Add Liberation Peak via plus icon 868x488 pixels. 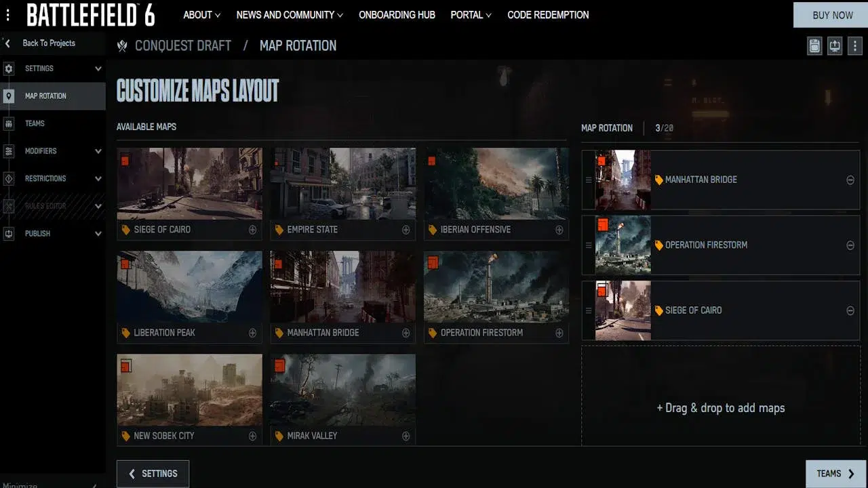pos(252,333)
